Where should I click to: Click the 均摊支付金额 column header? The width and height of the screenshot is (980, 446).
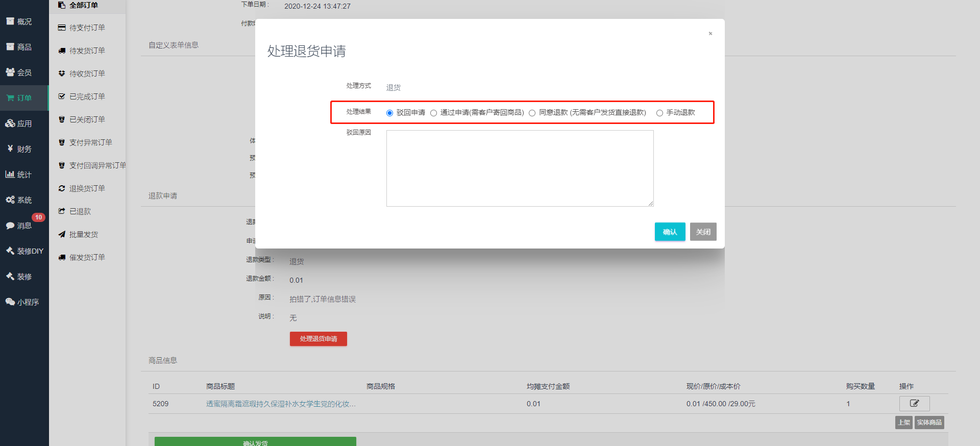[x=548, y=386]
